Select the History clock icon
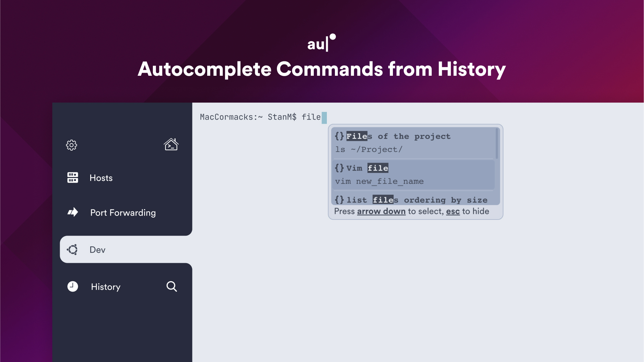Image resolution: width=644 pixels, height=362 pixels. click(x=73, y=287)
